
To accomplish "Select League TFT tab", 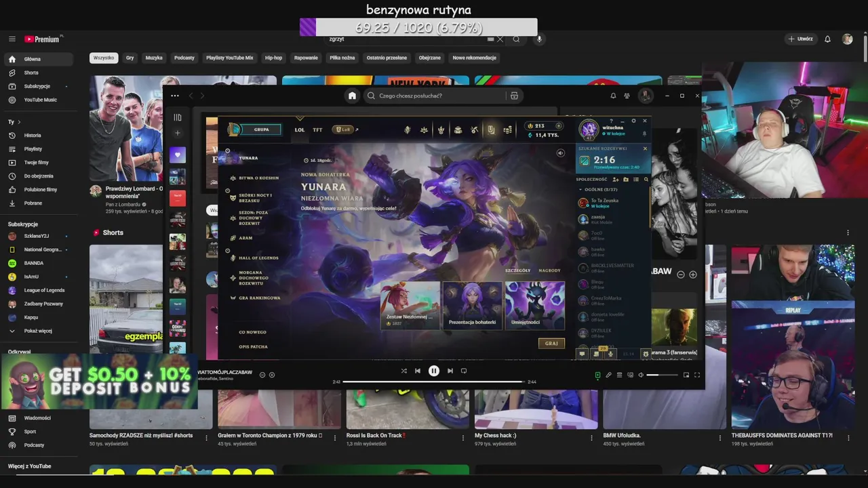I will [x=317, y=129].
